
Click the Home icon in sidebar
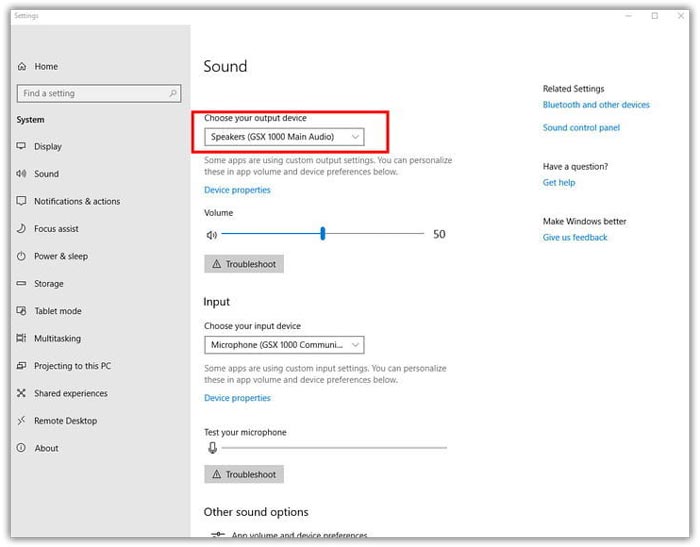tap(21, 66)
